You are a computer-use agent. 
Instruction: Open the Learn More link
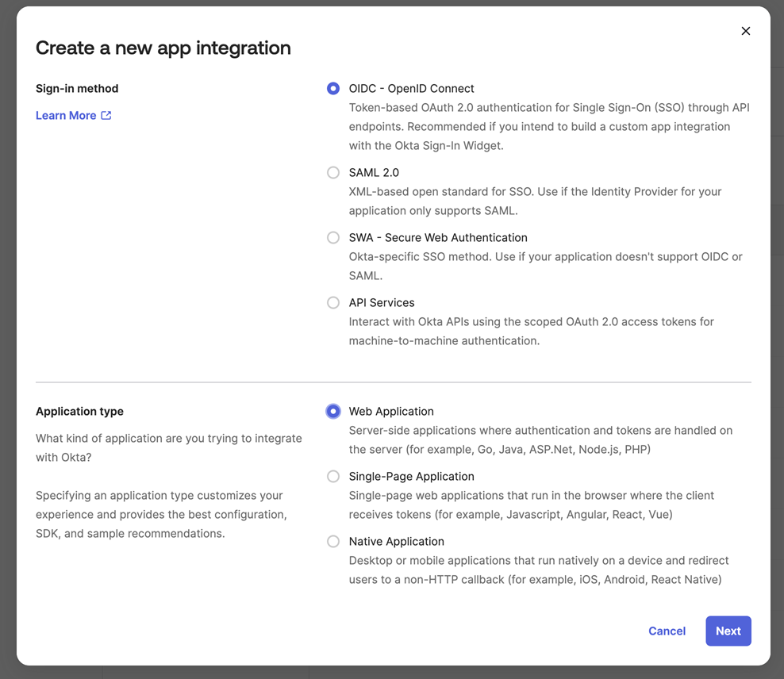(66, 116)
